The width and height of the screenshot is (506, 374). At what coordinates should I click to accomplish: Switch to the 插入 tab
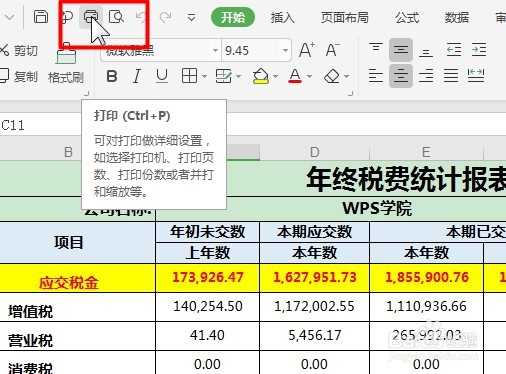[283, 17]
